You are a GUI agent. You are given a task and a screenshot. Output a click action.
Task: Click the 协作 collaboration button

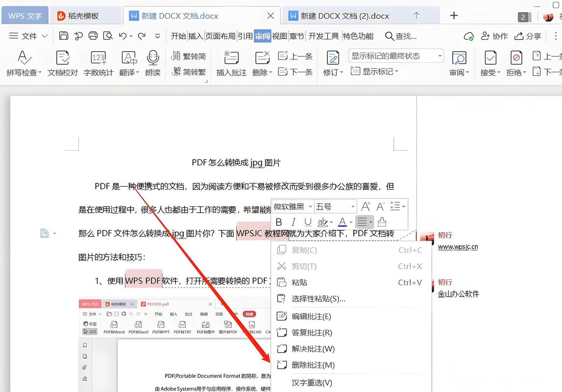494,36
